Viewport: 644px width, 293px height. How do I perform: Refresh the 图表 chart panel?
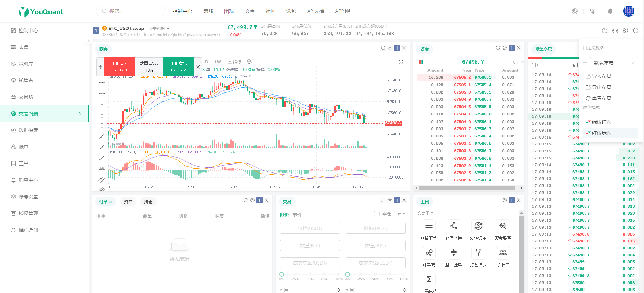click(x=383, y=48)
